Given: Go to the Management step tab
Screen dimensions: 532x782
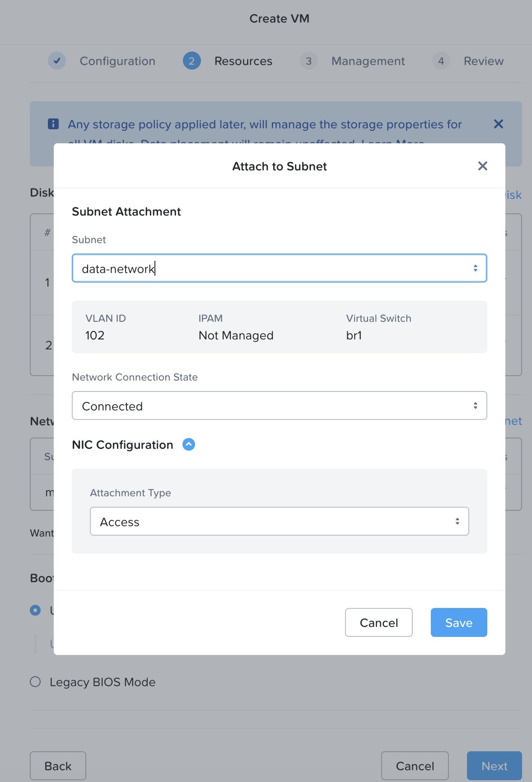Looking at the screenshot, I should pos(368,61).
